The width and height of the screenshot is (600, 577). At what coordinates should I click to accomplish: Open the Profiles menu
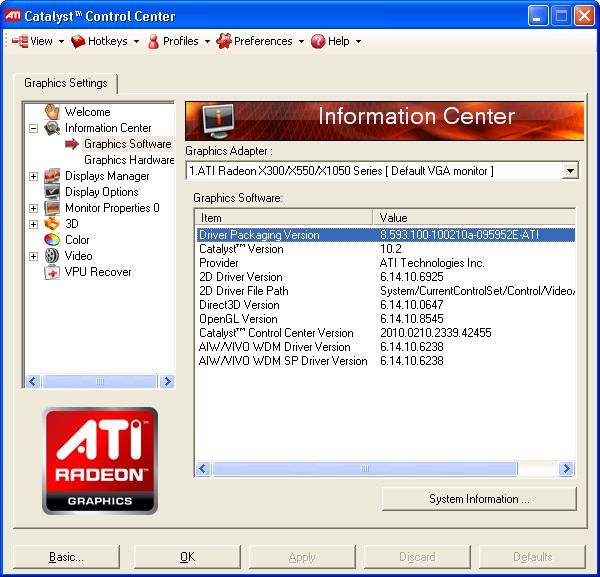point(181,41)
